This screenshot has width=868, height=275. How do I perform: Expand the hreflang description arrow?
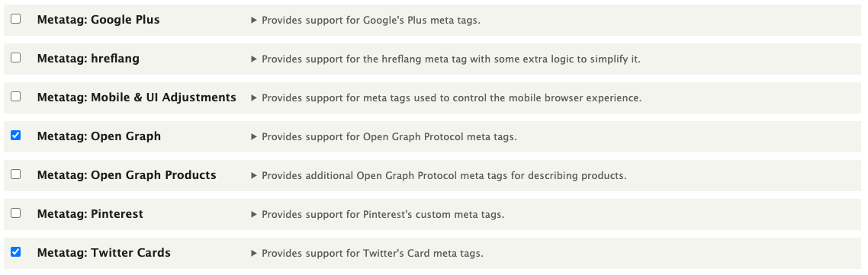point(254,59)
